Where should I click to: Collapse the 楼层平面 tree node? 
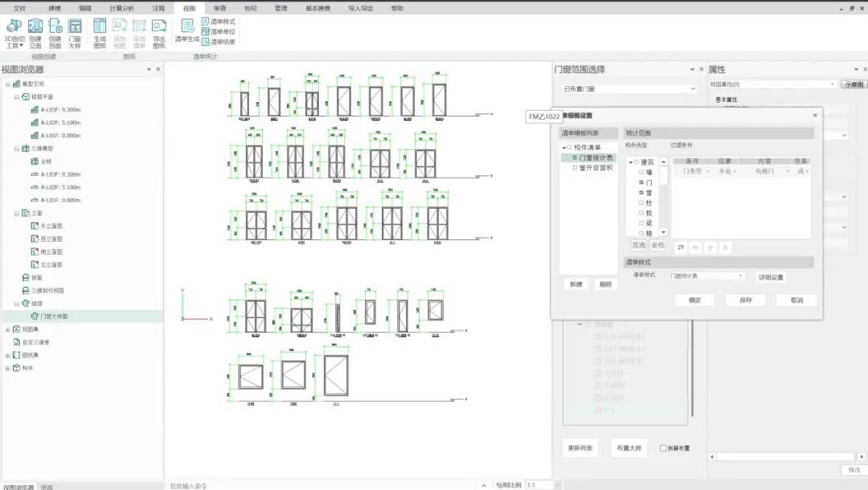coord(17,96)
